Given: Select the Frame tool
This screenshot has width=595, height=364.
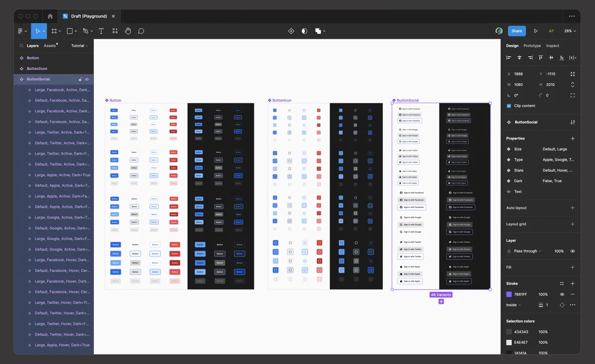Looking at the screenshot, I should 55,31.
